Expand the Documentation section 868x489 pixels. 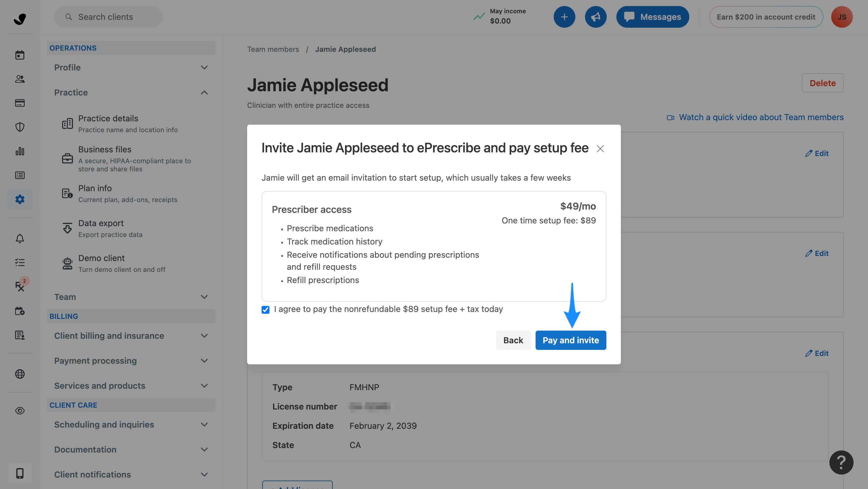click(131, 449)
